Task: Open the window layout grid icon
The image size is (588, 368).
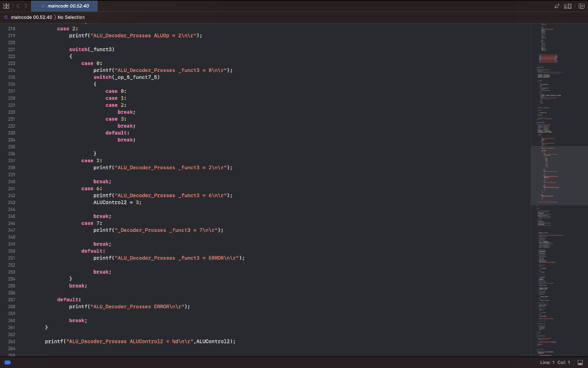Action: (6, 6)
